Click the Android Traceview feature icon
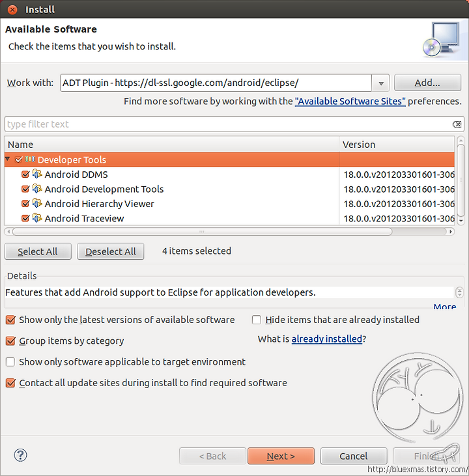The width and height of the screenshot is (469, 476). (37, 218)
